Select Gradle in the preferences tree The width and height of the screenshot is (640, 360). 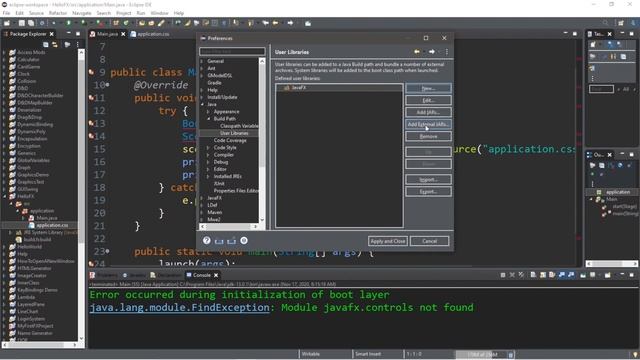[x=214, y=83]
